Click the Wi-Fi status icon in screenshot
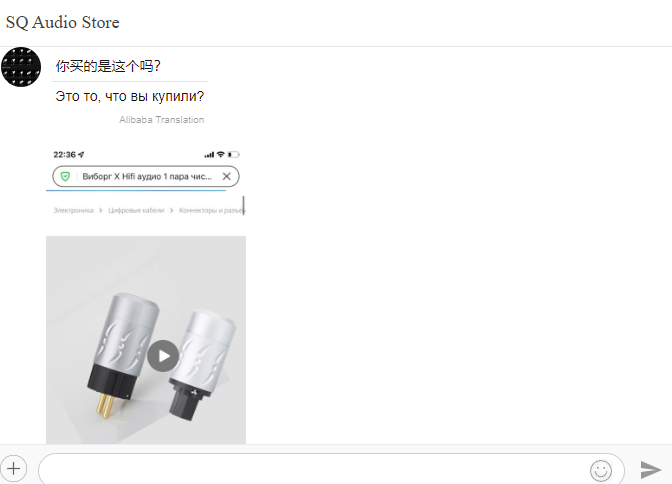The width and height of the screenshot is (672, 484). (x=221, y=154)
